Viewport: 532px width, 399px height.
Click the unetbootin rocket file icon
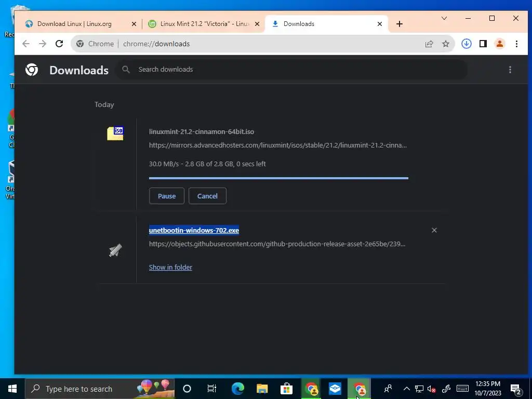point(115,250)
